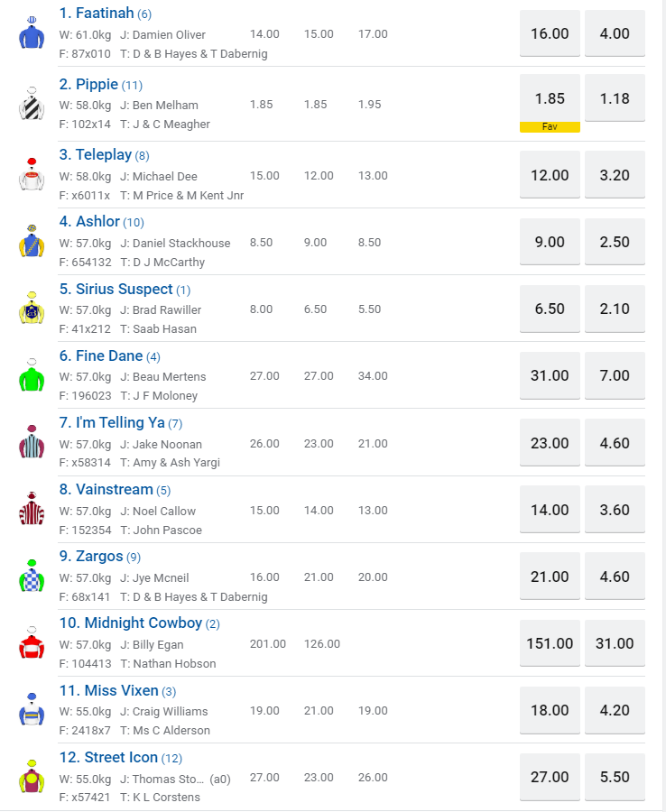Click Midnight Cowboy's red and white silks
This screenshot has height=812, width=666.
click(x=32, y=643)
